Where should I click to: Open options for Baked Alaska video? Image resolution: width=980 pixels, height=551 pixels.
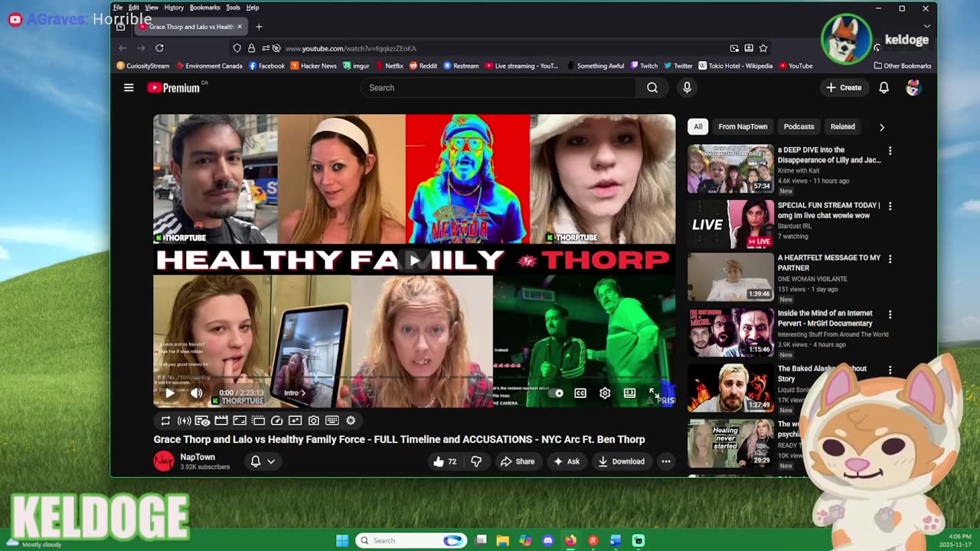click(890, 370)
